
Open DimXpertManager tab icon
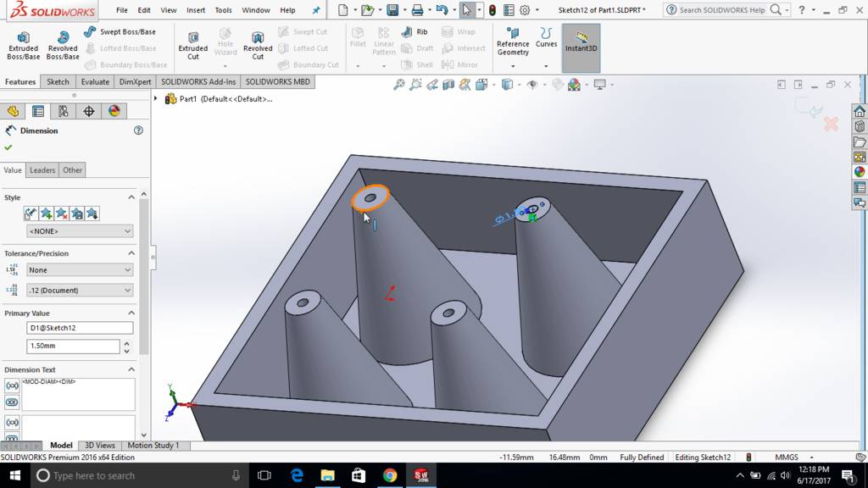(x=88, y=111)
